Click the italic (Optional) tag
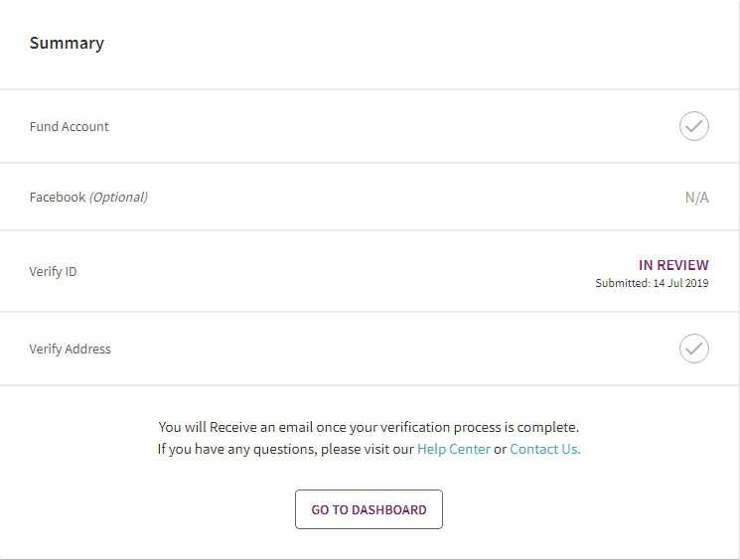Screen dimensions: 740x560 (x=118, y=198)
